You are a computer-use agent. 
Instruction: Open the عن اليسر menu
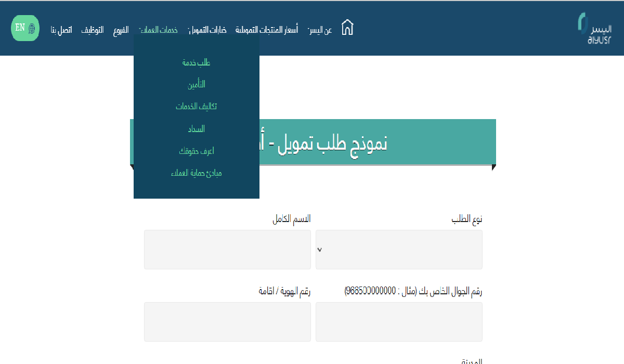click(x=320, y=30)
